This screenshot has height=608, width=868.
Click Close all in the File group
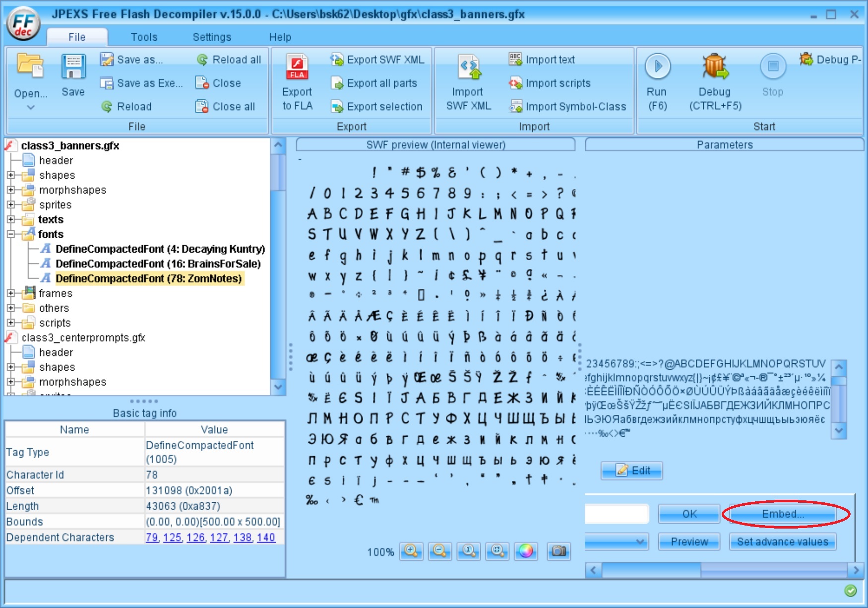pos(226,106)
